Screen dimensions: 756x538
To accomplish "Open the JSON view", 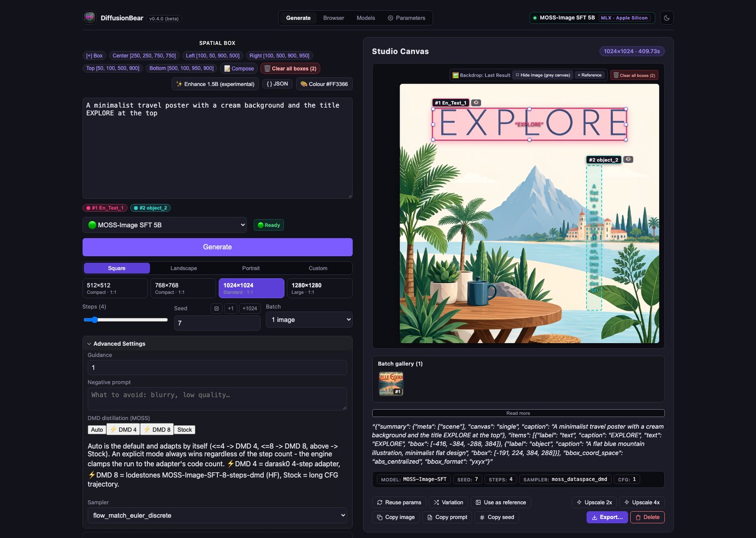I will tap(277, 84).
